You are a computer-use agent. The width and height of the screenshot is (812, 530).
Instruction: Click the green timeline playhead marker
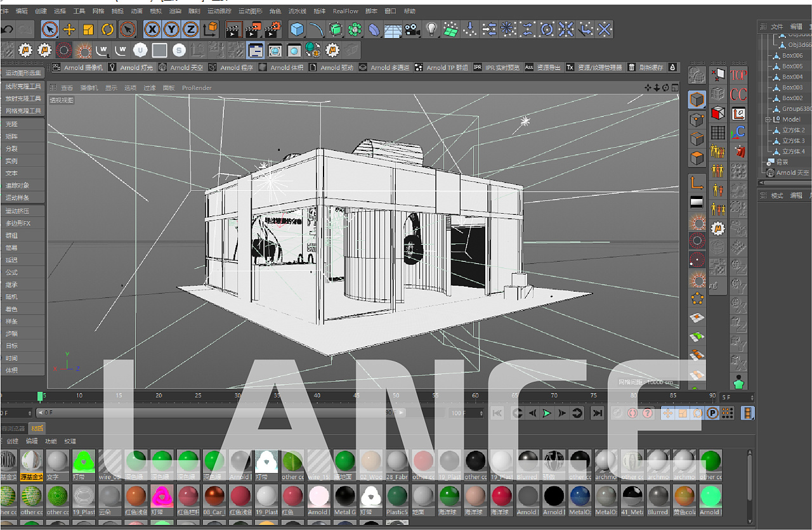(x=40, y=396)
